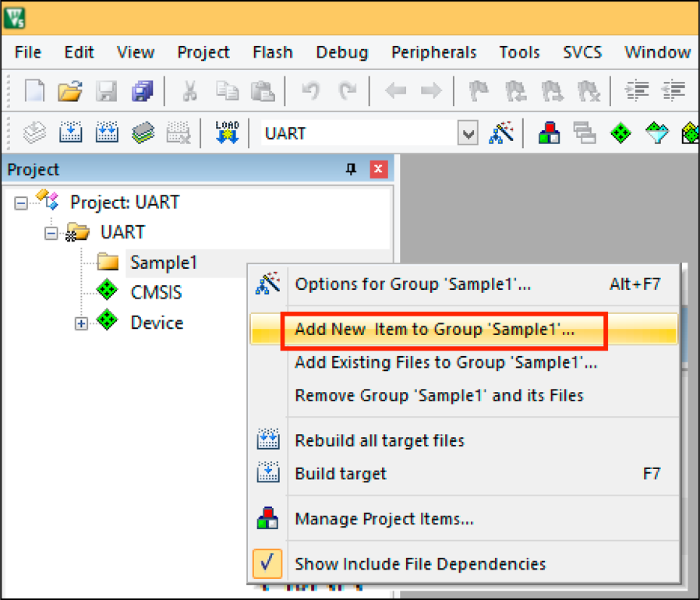The image size is (700, 600).
Task: Click the Batch Build stacked-layers icon
Action: pos(143,133)
